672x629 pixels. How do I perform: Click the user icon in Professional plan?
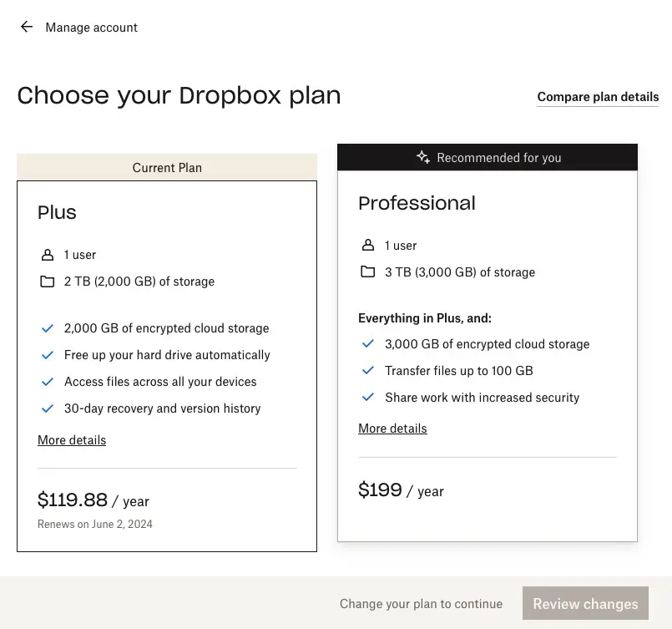coord(367,246)
